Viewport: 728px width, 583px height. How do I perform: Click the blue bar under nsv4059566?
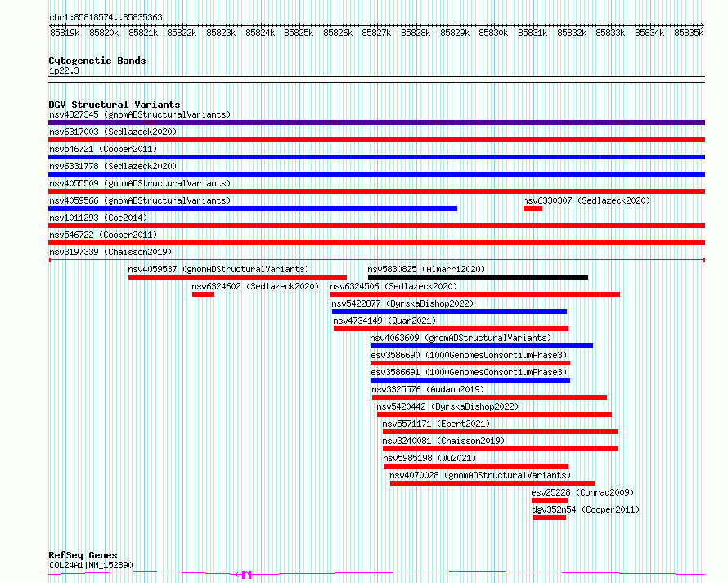pyautogui.click(x=253, y=209)
